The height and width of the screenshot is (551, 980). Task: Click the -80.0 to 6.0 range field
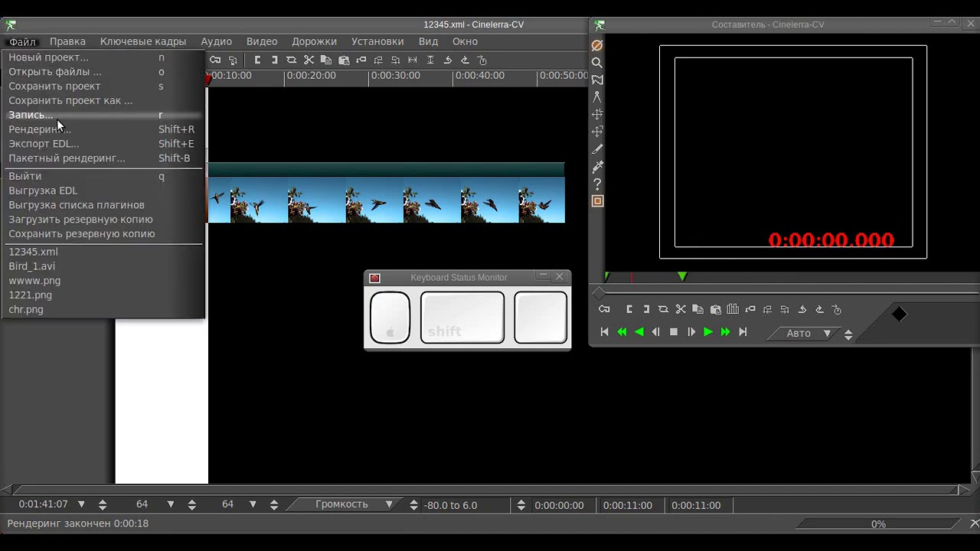[x=465, y=505]
